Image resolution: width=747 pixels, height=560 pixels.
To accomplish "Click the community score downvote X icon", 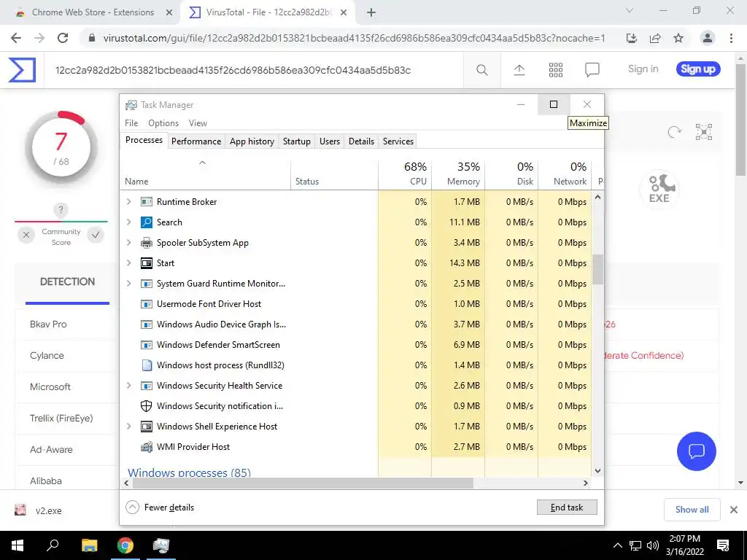I will (x=26, y=235).
